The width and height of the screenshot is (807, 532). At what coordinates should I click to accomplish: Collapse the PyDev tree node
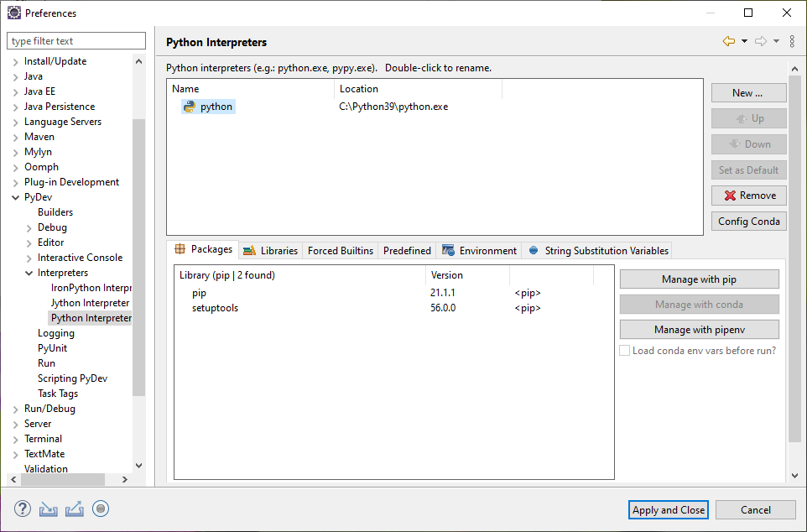17,196
